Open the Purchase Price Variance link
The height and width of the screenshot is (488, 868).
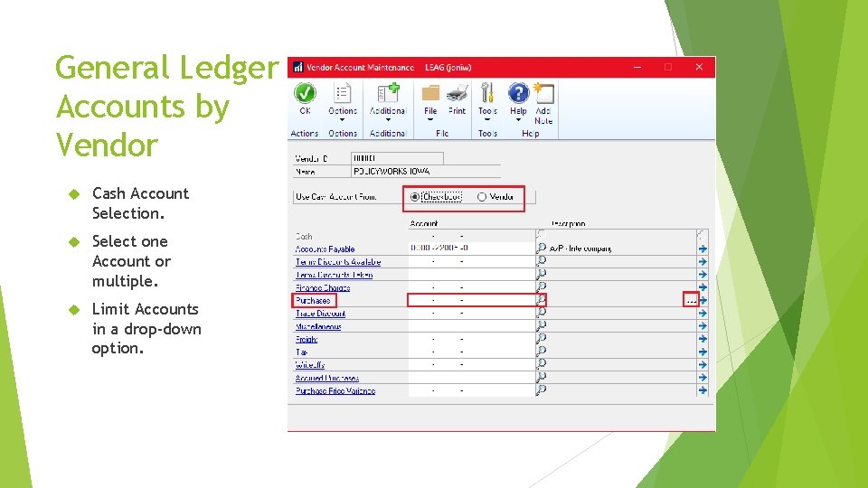coord(335,390)
